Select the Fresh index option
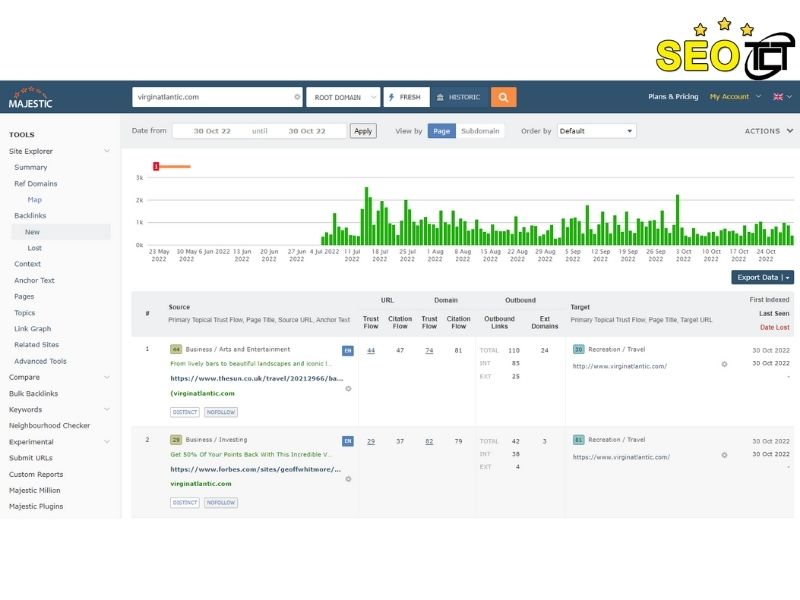This screenshot has height=600, width=800. point(406,97)
